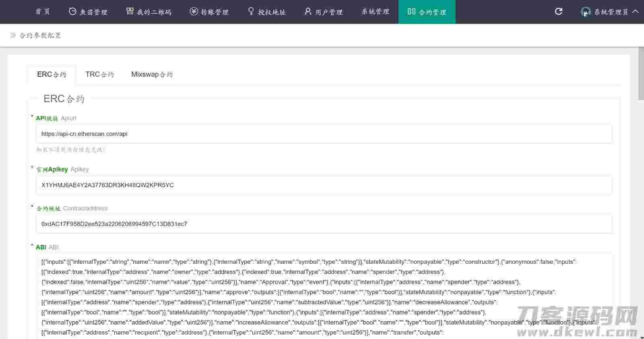Image resolution: width=644 pixels, height=339 pixels.
Task: Click the 鱼苗管理 smiley icon
Action: 72,12
